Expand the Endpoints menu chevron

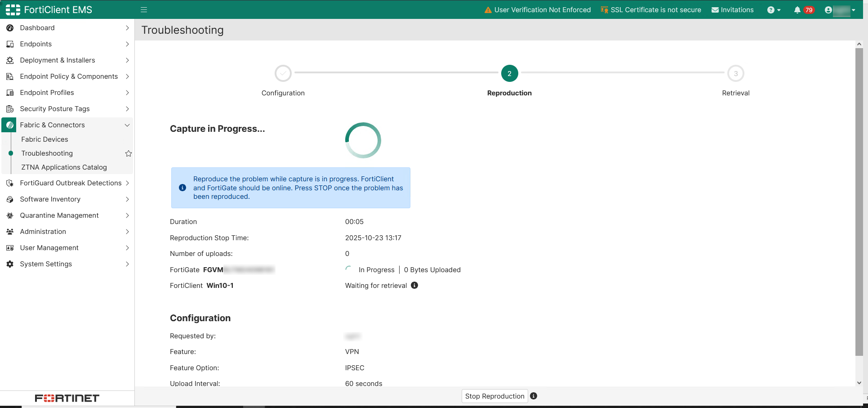click(x=127, y=44)
